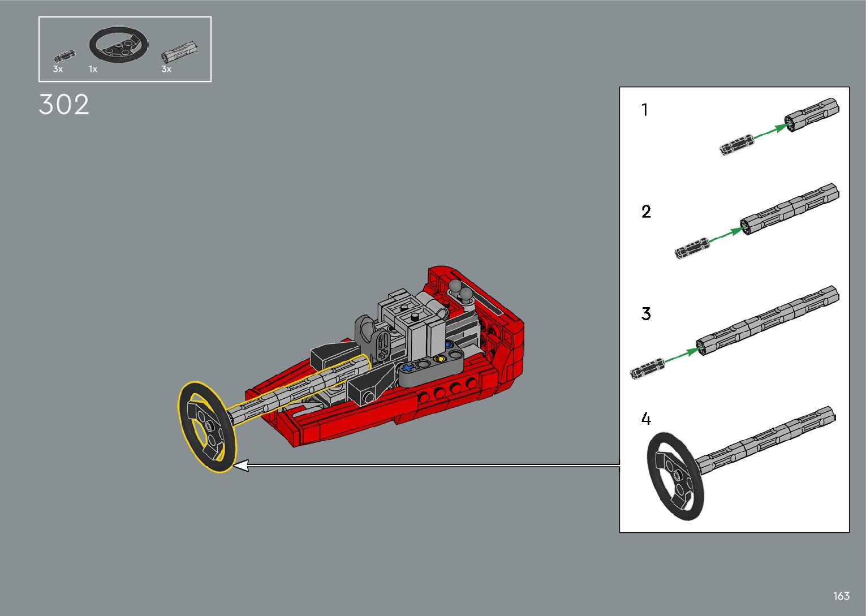866x616 pixels.
Task: Click the sub-step number 2
Action: (646, 212)
